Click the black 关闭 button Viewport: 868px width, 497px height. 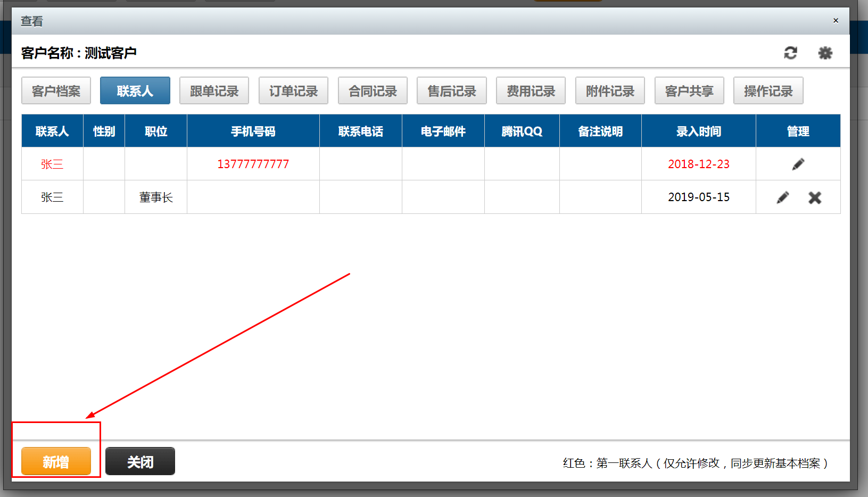(x=140, y=461)
